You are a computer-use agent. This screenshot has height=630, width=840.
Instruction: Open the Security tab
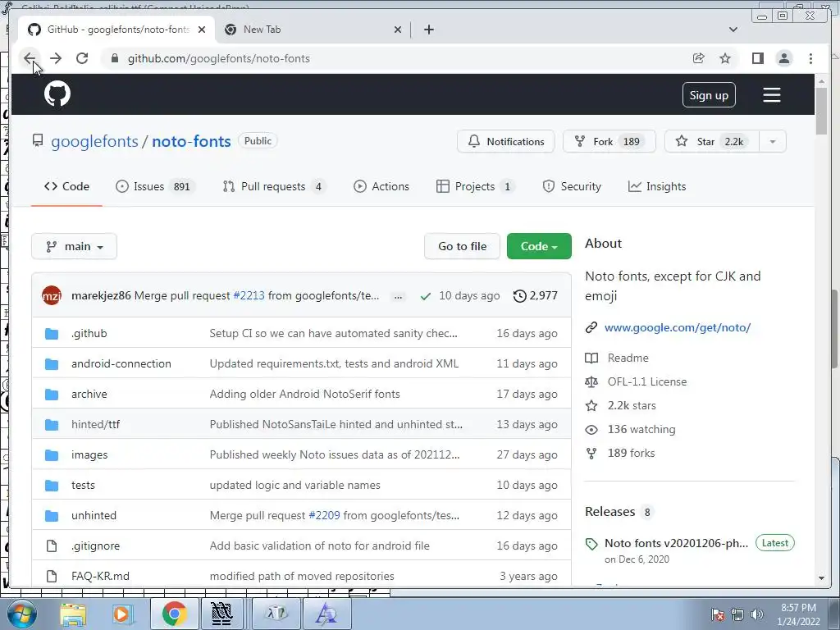(x=572, y=186)
